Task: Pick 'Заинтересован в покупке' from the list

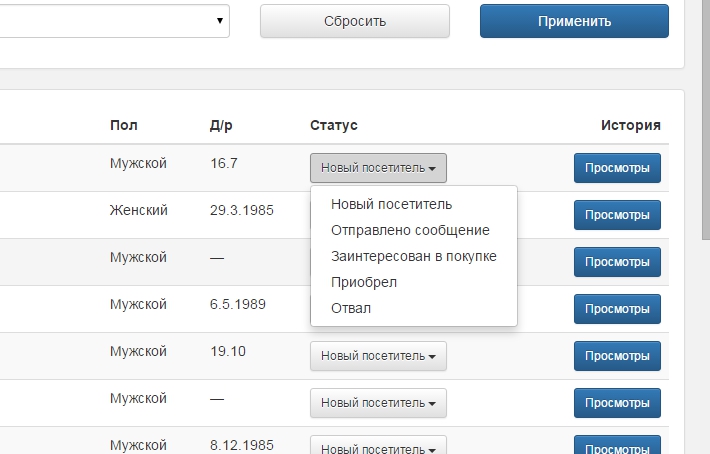Action: click(x=413, y=256)
